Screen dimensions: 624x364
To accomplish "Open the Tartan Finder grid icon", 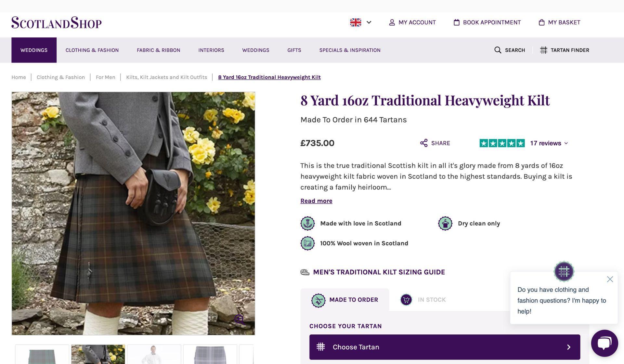I will pyautogui.click(x=543, y=50).
